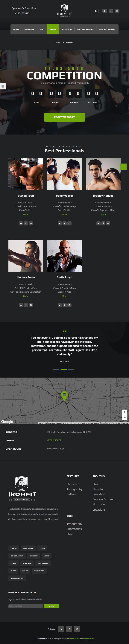The height and width of the screenshot is (644, 129).
Task: Click the Register Today button
Action: click(x=64, y=117)
